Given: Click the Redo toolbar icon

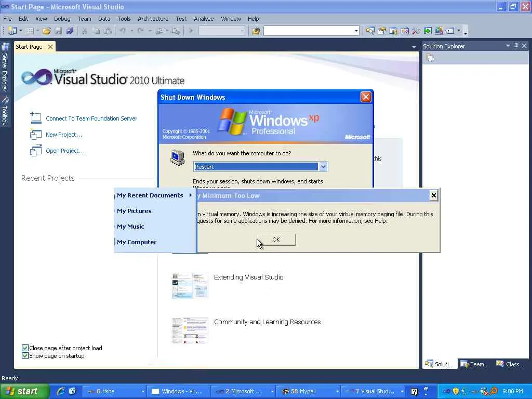Looking at the screenshot, I should [x=140, y=31].
